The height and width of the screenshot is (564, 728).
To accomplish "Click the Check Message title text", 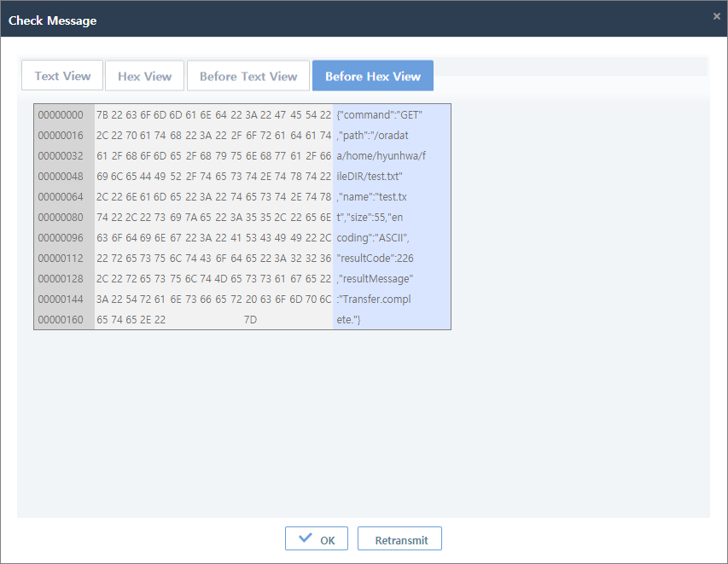I will coord(52,20).
